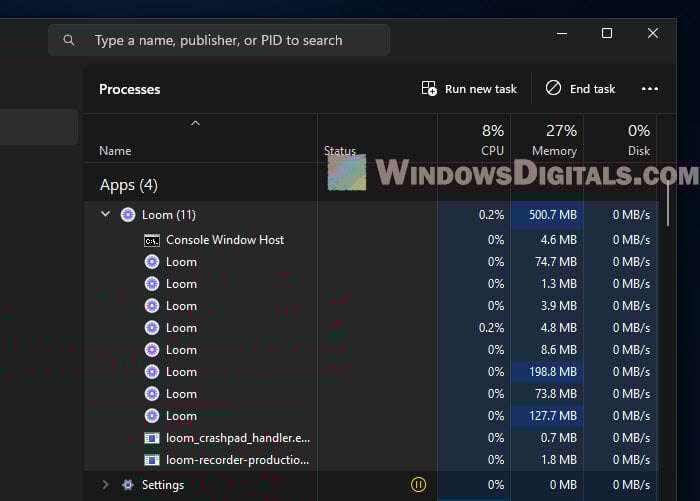Viewport: 700px width, 501px height.
Task: Click the Loom (11) group name
Action: (169, 215)
